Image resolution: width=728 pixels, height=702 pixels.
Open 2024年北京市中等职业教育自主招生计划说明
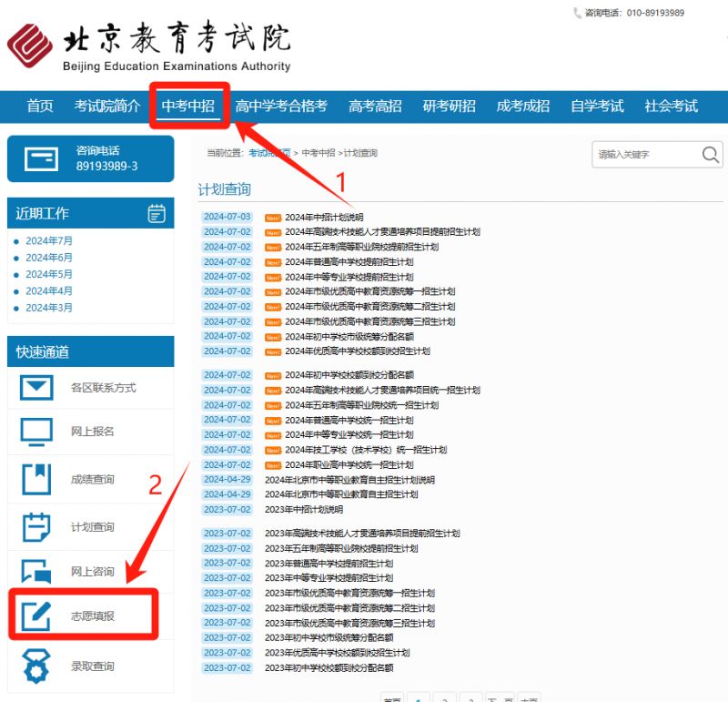click(x=349, y=480)
